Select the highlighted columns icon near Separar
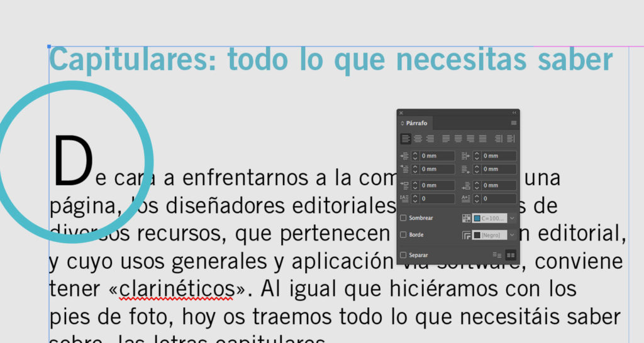The image size is (644, 343). coord(511,255)
